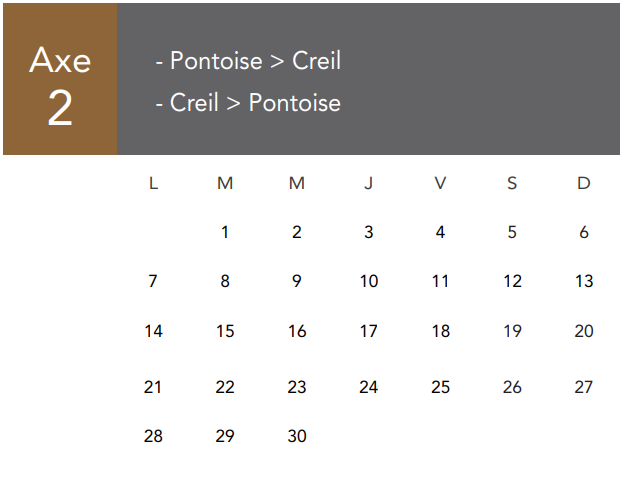
Task: Click the D Sunday column header
Action: pyautogui.click(x=584, y=183)
